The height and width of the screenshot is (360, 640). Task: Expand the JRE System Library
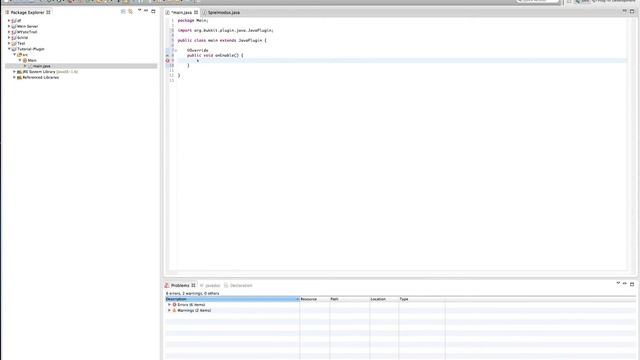[14, 72]
